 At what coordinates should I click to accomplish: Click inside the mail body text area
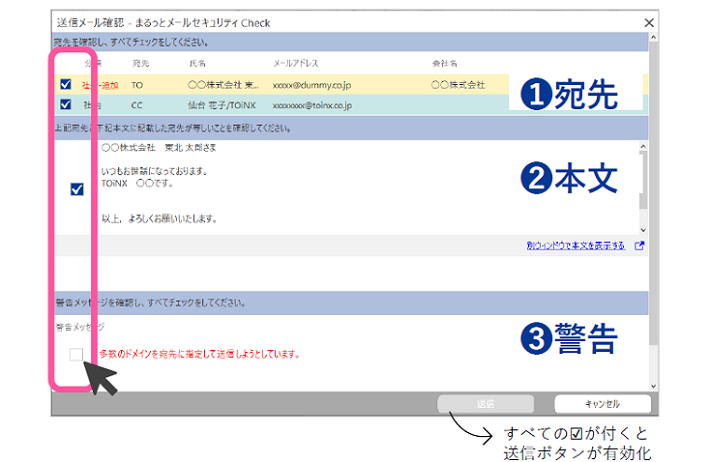(350, 190)
